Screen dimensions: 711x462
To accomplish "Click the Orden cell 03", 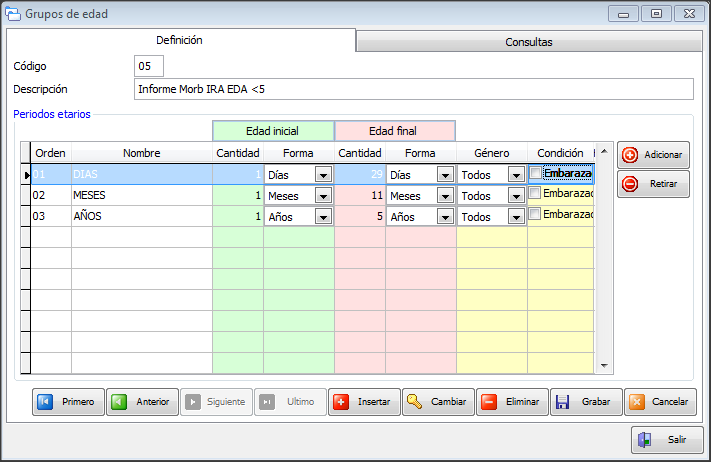I will click(x=51, y=216).
